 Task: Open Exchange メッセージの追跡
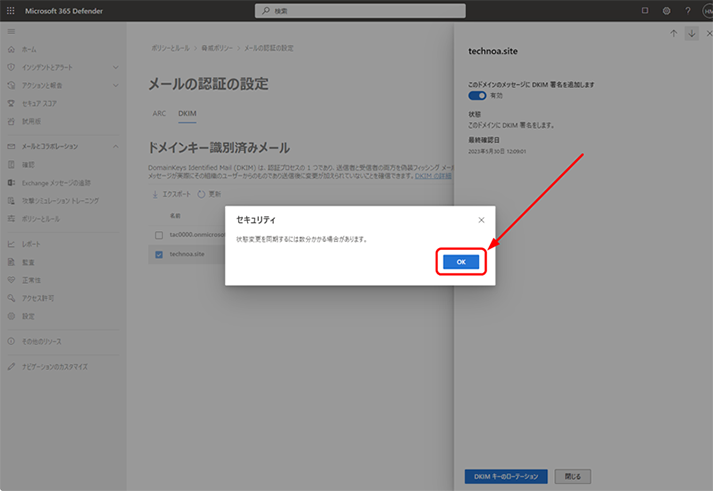click(x=56, y=183)
